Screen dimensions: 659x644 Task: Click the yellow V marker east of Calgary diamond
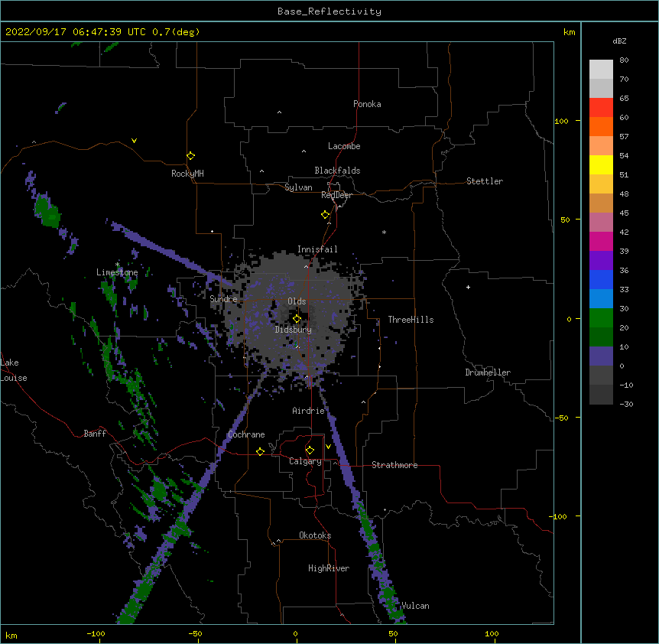click(328, 447)
